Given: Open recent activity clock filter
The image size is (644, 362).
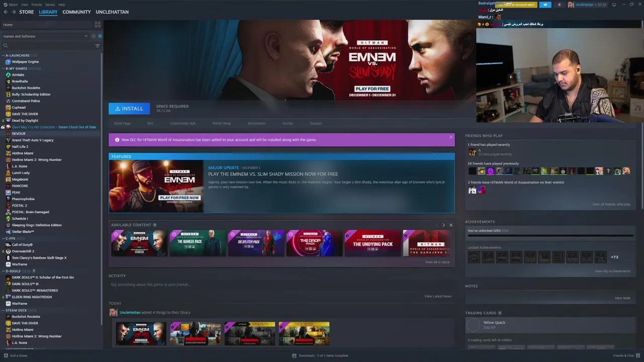Looking at the screenshot, I should (93, 36).
